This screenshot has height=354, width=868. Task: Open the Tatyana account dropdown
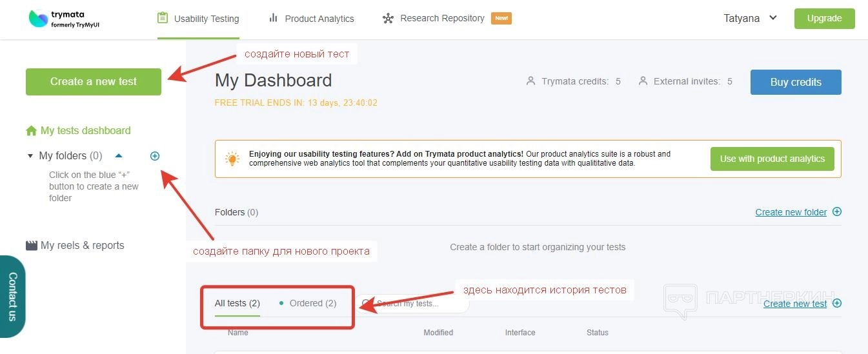point(750,18)
